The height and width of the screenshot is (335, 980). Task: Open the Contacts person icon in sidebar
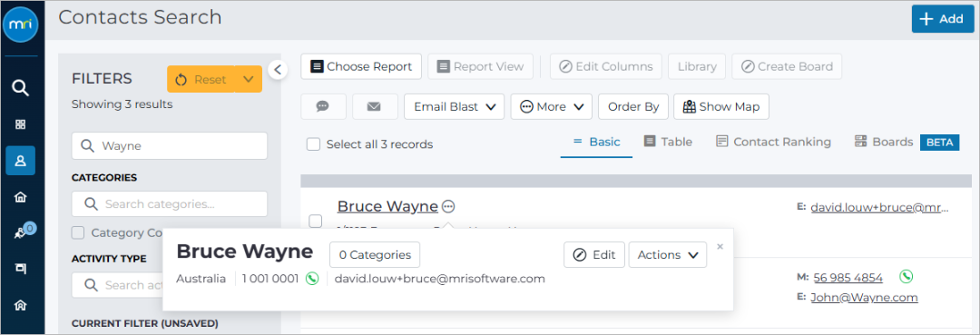coord(21,161)
